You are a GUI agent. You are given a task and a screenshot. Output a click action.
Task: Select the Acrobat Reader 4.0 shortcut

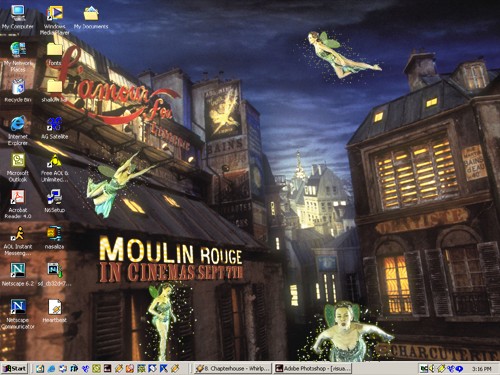pyautogui.click(x=18, y=204)
